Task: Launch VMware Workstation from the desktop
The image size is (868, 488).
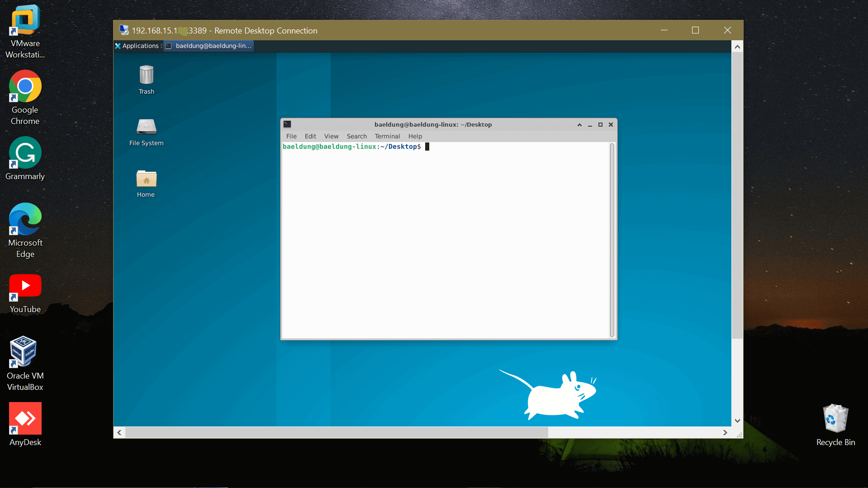Action: click(25, 20)
